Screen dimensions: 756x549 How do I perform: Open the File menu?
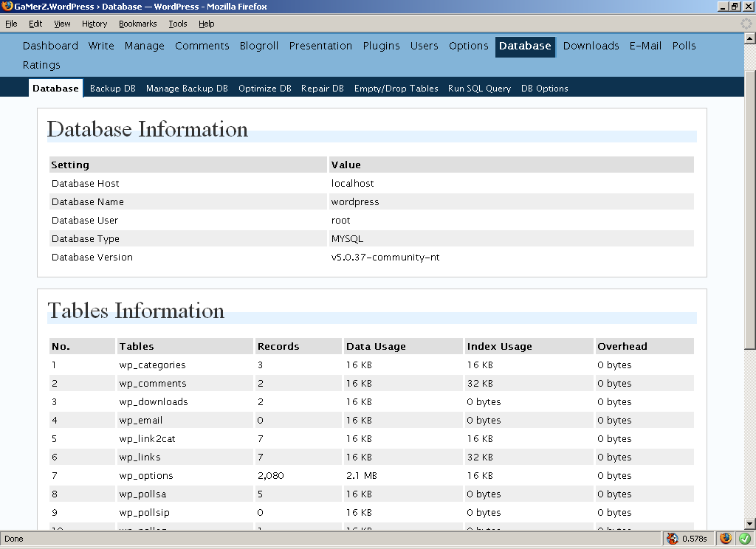(x=11, y=24)
